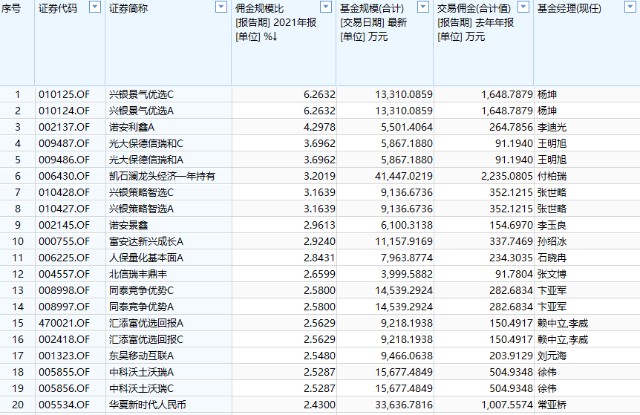Select fund name 北信瑞丰鼎丰
Image resolution: width=640 pixels, height=415 pixels.
pyautogui.click(x=138, y=274)
